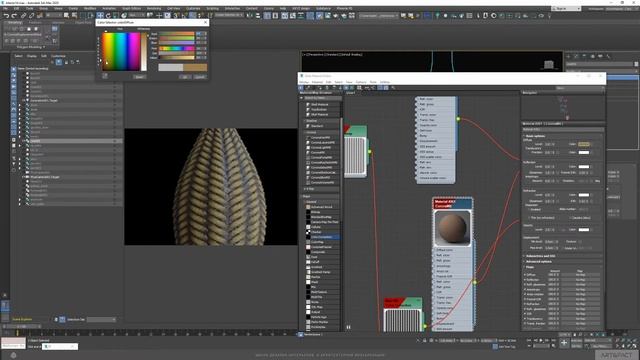Open the Polygon Modeling dropdown in ribbon

[31, 47]
